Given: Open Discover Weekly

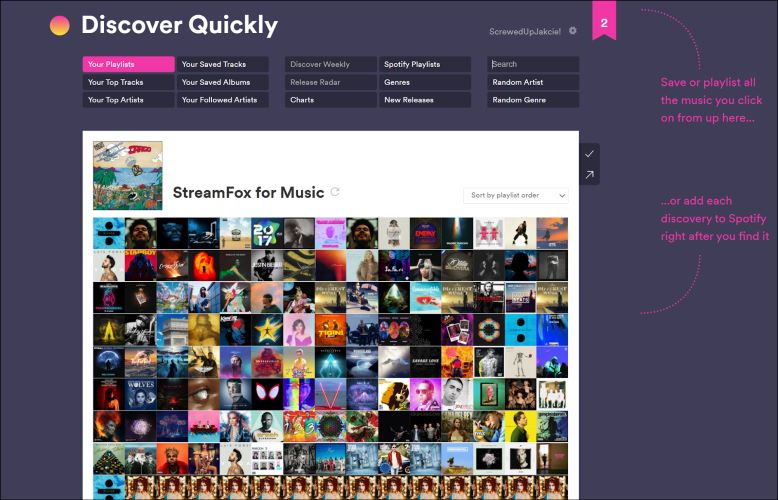Looking at the screenshot, I should [331, 64].
